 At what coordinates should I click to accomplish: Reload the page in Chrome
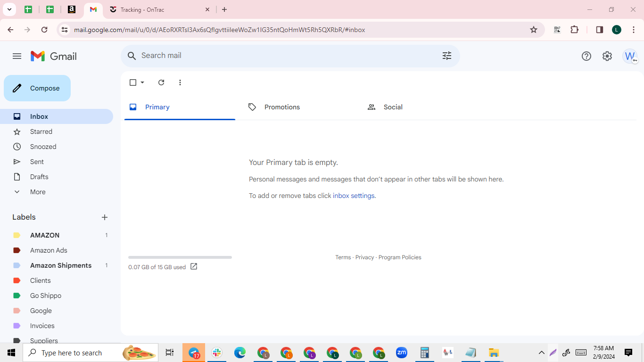44,30
